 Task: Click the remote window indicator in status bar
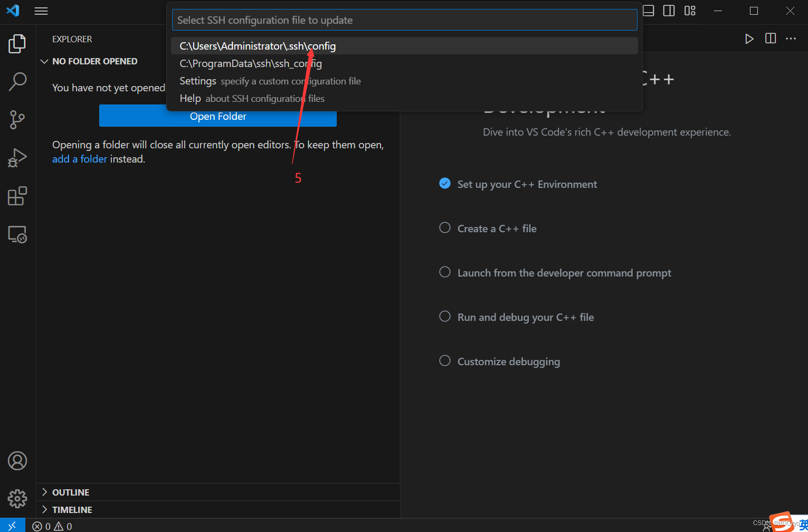click(x=13, y=526)
